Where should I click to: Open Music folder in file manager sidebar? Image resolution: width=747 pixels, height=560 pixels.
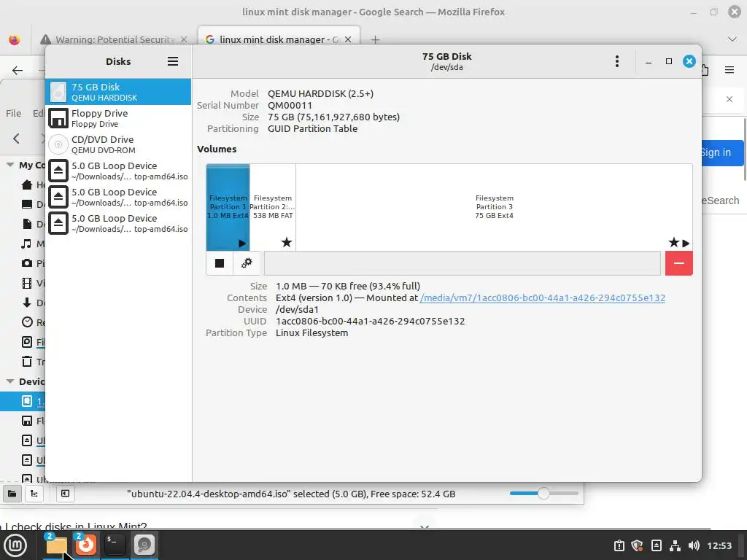[x=33, y=244]
